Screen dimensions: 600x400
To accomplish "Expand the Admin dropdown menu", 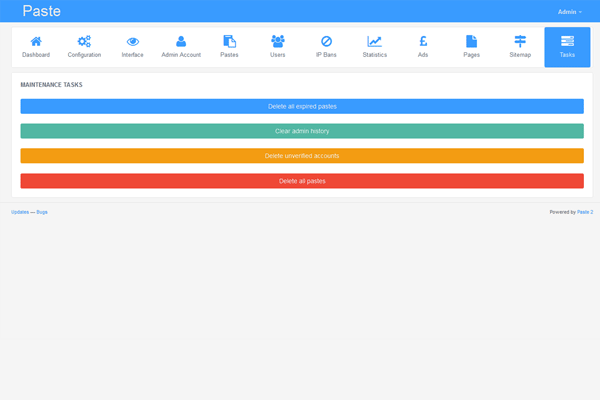I will click(x=569, y=11).
